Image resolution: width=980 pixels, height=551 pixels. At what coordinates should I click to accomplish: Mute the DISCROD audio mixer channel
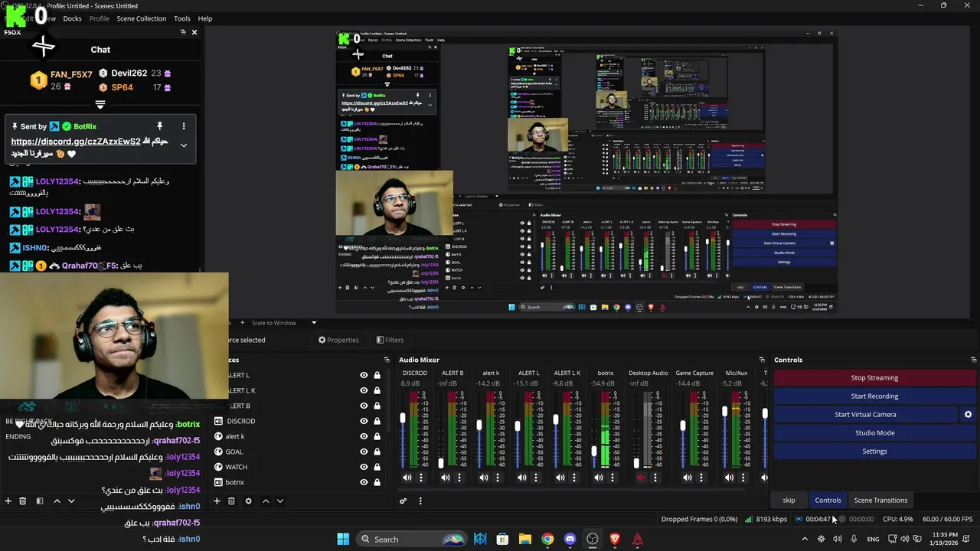(x=407, y=478)
